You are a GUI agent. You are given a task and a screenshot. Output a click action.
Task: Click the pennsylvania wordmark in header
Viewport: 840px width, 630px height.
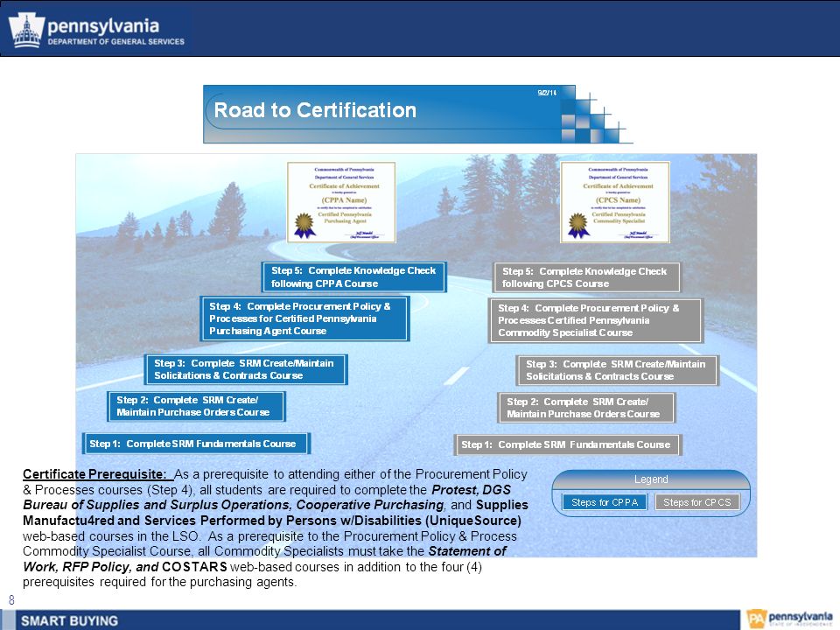point(103,25)
